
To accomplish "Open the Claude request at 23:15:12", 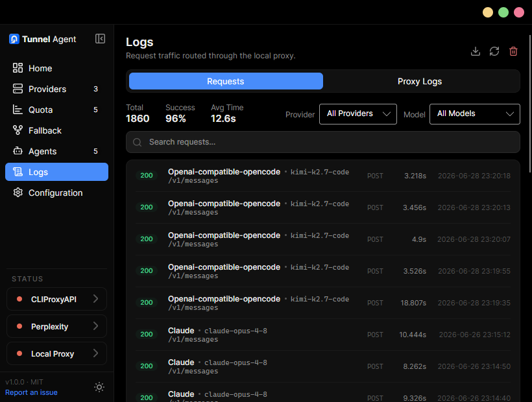I will click(x=323, y=335).
